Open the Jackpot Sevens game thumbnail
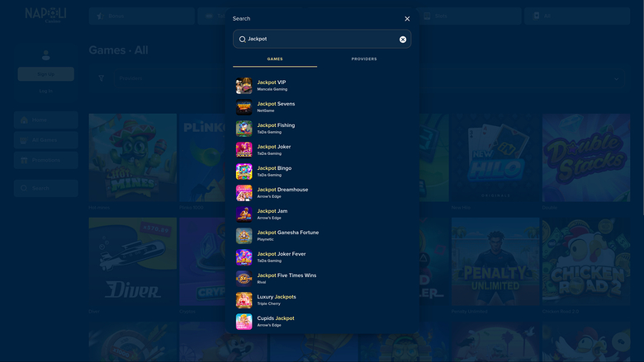644x362 pixels. (244, 107)
